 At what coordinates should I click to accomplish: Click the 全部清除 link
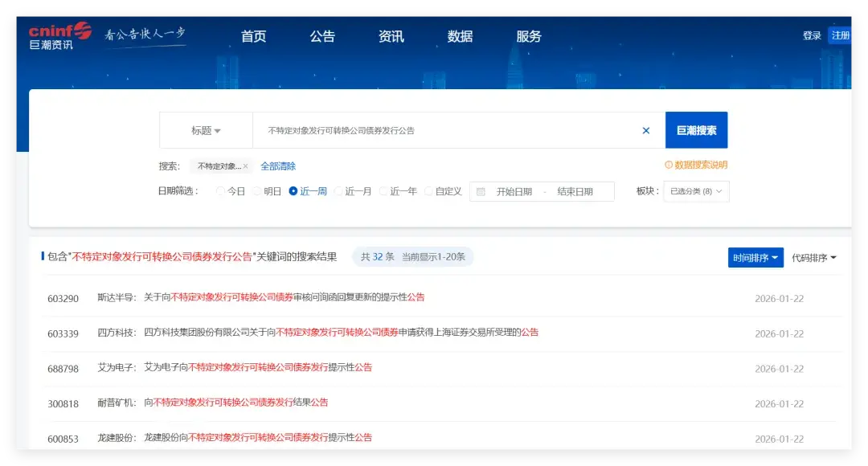point(278,166)
